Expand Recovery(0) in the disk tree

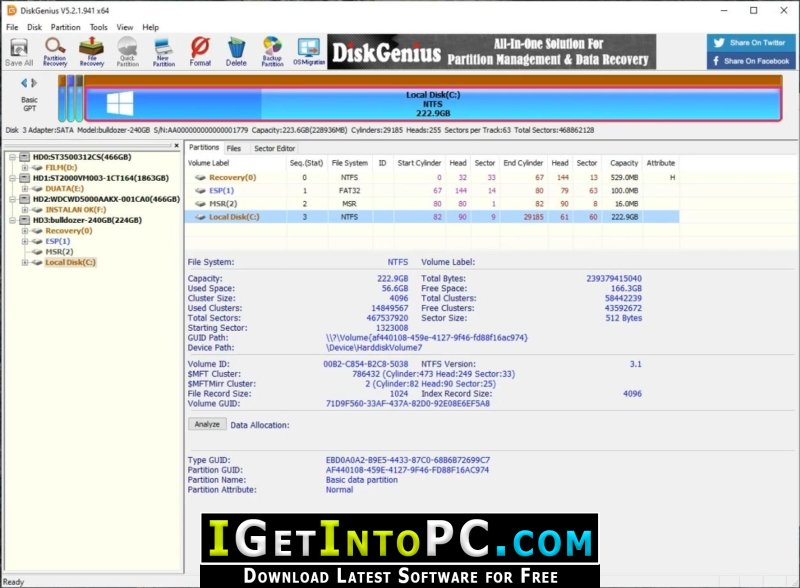[24, 231]
